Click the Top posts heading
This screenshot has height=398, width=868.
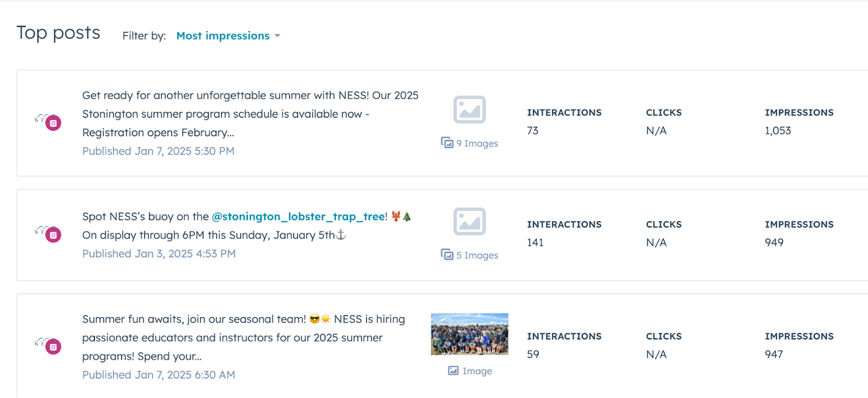click(59, 33)
